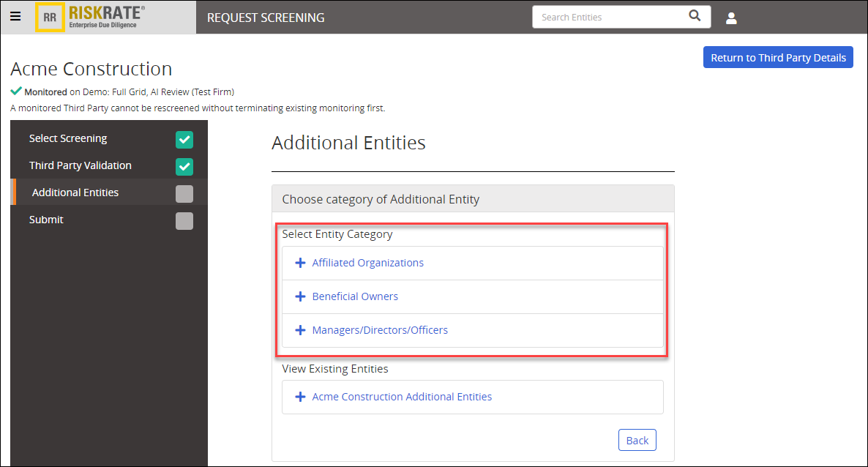Viewport: 868px width, 467px height.
Task: Open the hamburger navigation menu
Action: 15,16
